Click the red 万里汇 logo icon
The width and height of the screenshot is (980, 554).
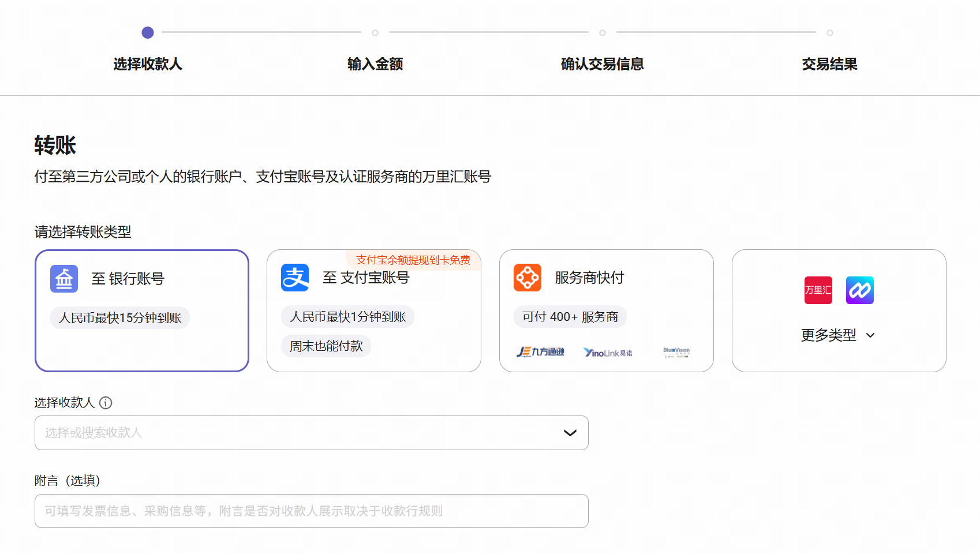(818, 290)
